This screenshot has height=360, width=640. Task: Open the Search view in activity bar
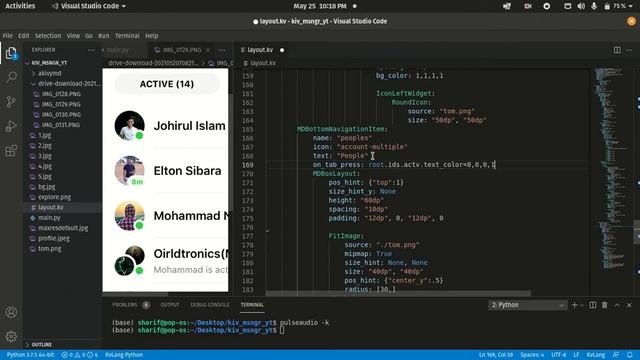click(11, 77)
